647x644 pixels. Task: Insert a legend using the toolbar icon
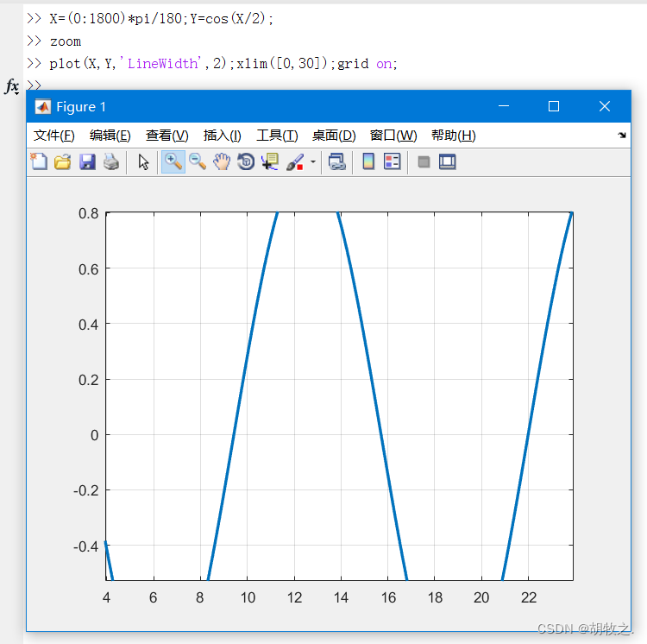pos(392,161)
